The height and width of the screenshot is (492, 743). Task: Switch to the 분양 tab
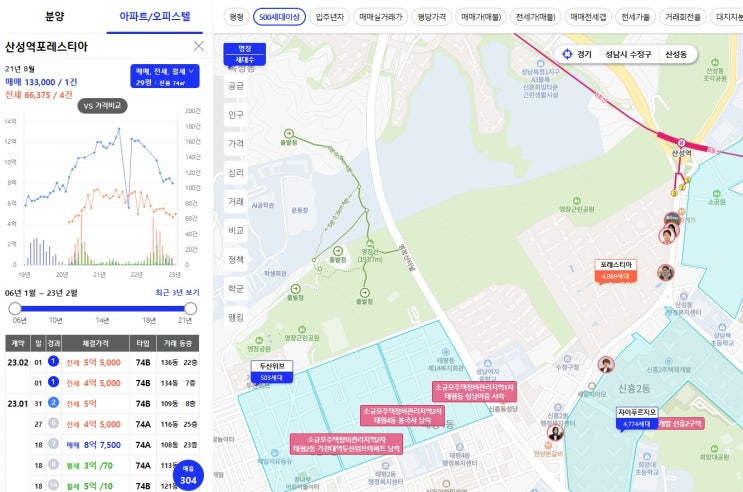[54, 17]
